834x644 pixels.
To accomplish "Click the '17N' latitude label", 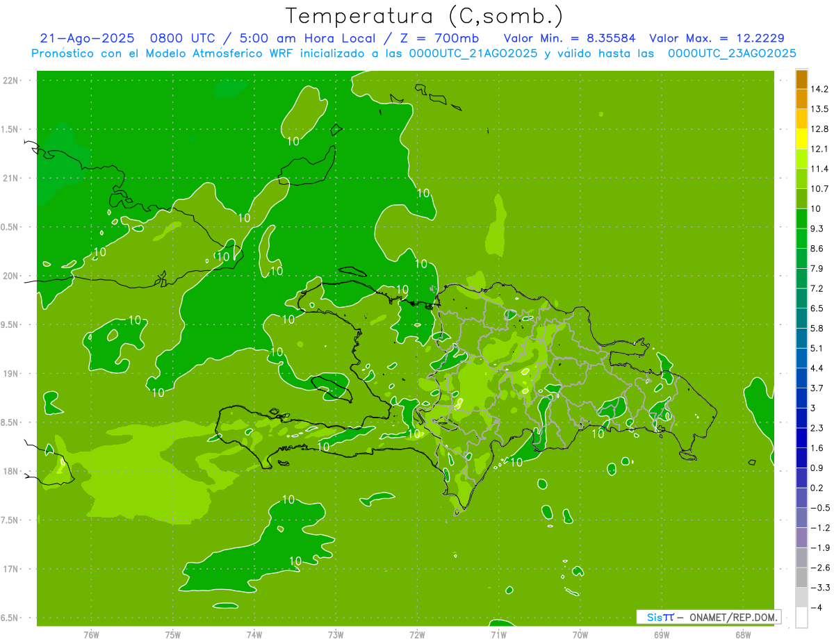I will [10, 570].
